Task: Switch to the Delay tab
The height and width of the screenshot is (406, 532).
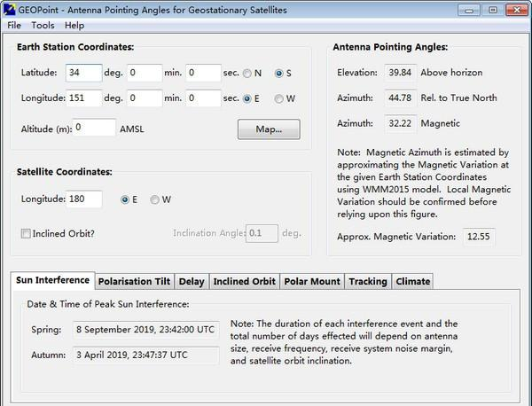Action: [191, 282]
